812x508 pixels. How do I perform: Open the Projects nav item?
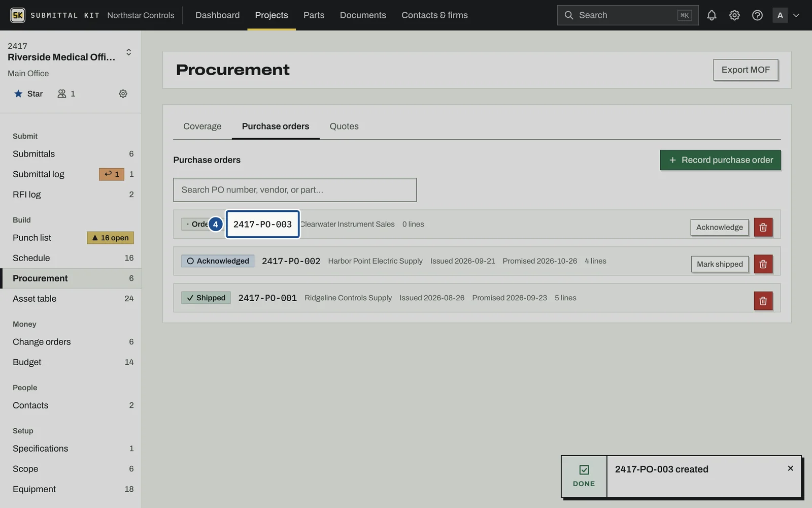pyautogui.click(x=272, y=15)
